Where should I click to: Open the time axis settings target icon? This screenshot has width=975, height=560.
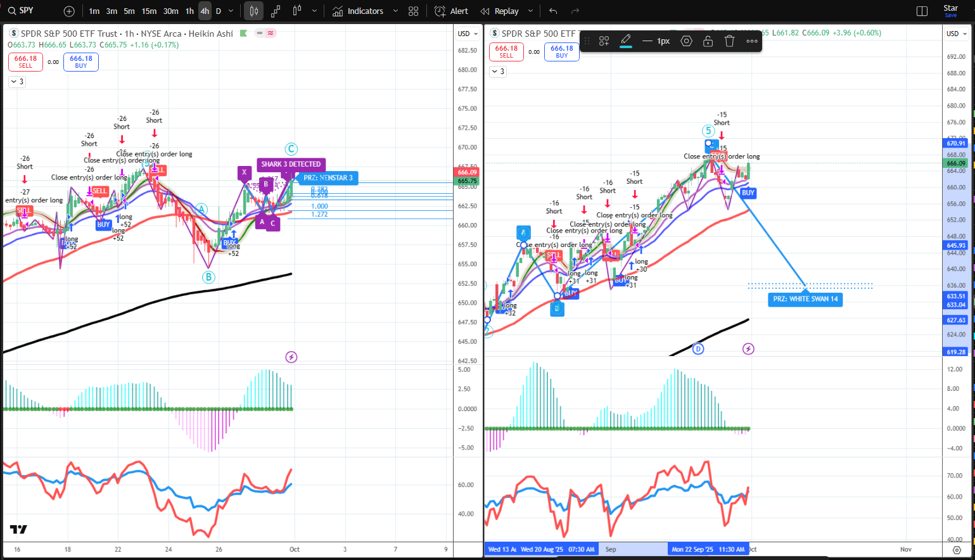point(957,550)
